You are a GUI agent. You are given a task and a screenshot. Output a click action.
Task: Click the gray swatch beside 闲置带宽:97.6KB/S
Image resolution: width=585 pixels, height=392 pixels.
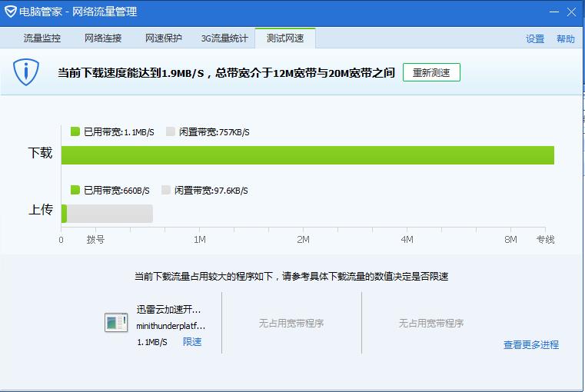tap(166, 190)
